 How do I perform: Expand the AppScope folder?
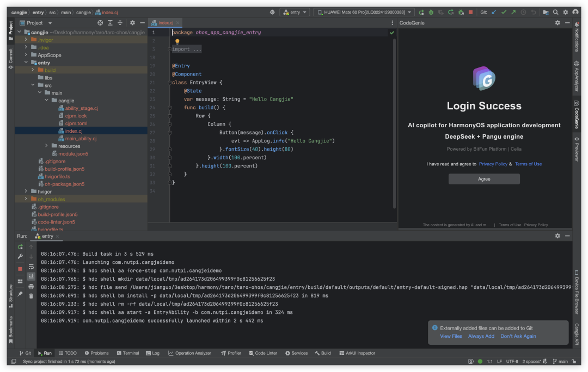coord(26,55)
